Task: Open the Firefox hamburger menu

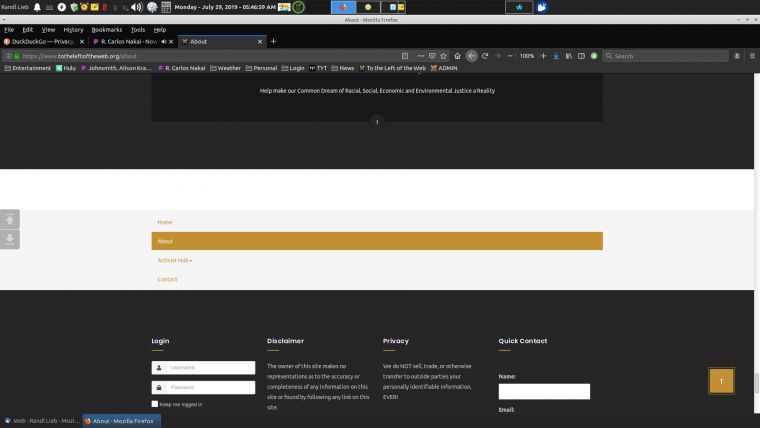Action: [751, 56]
